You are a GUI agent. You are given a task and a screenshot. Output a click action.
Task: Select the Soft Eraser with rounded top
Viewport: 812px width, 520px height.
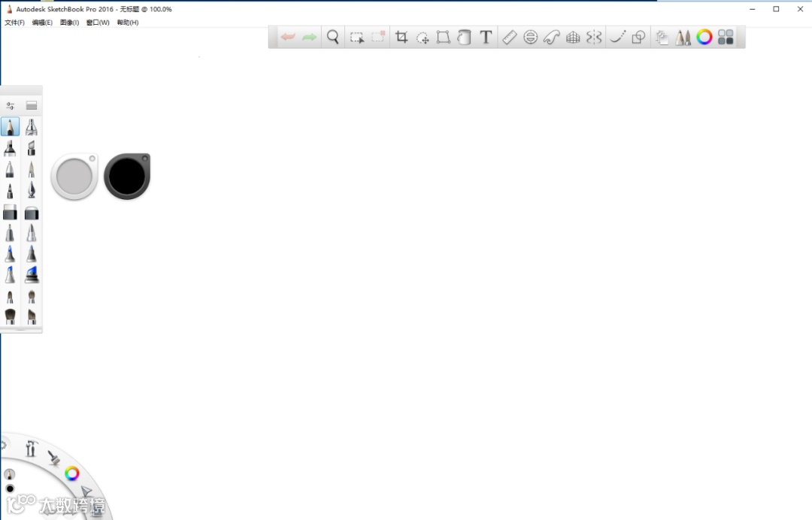(32, 213)
